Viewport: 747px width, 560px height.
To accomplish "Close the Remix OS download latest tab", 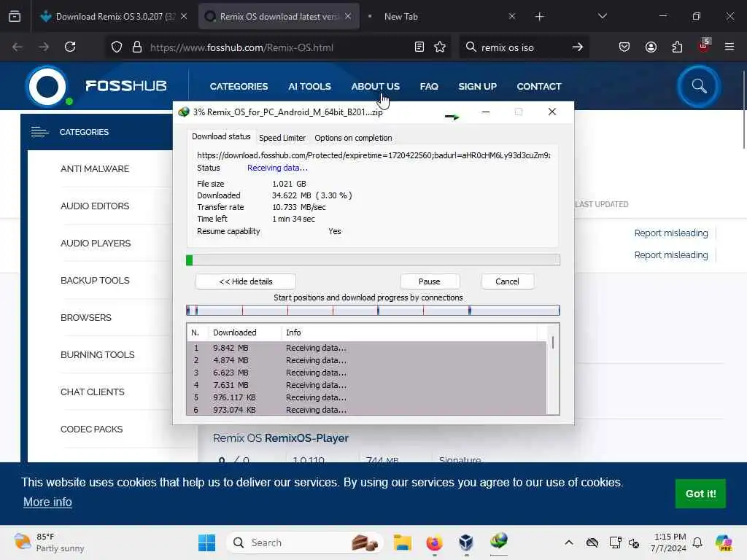I will pos(348,16).
